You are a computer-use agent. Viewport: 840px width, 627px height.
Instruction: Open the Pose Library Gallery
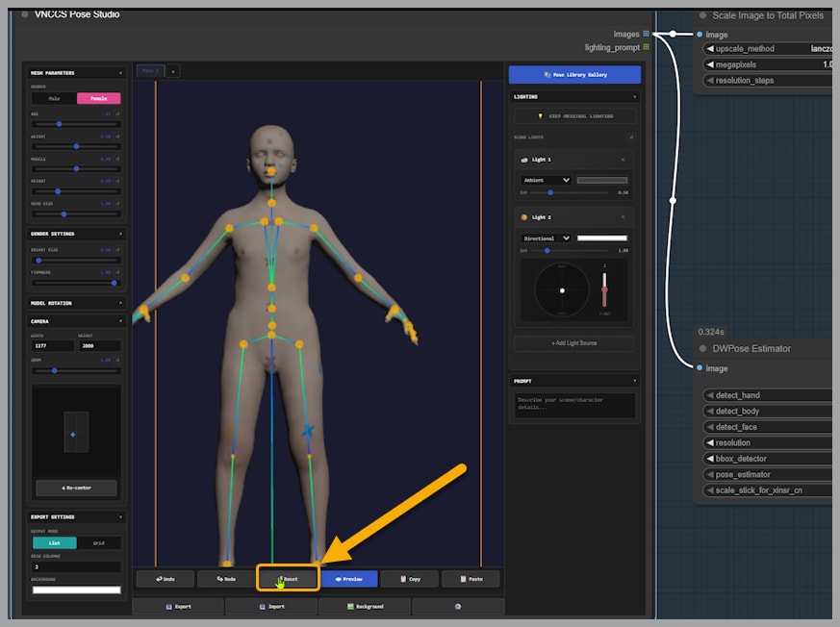coord(574,74)
